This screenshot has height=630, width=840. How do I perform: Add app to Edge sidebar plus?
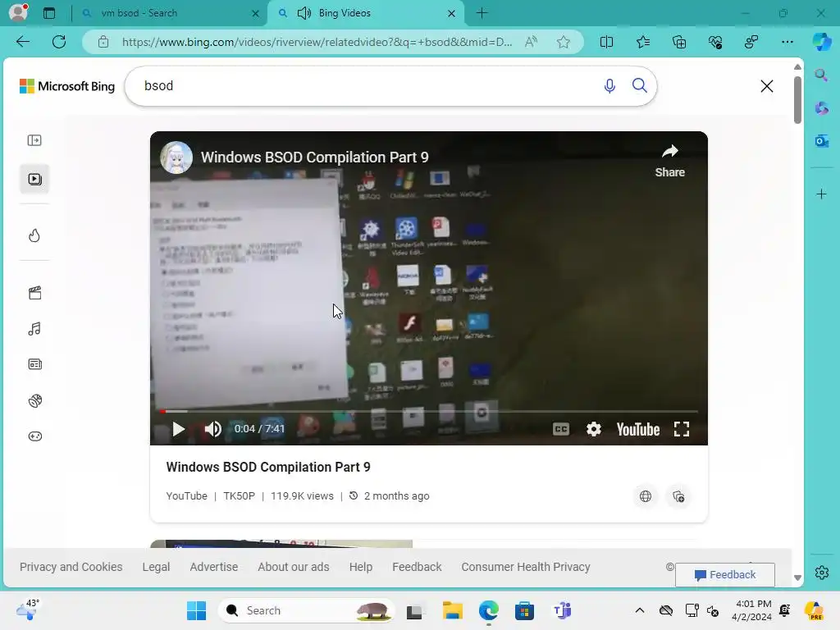click(821, 194)
